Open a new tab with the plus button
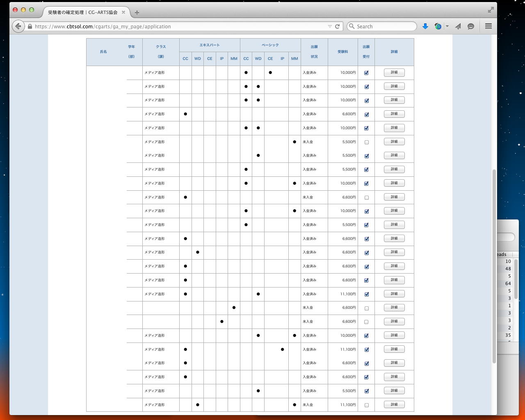525x420 pixels. tap(137, 13)
